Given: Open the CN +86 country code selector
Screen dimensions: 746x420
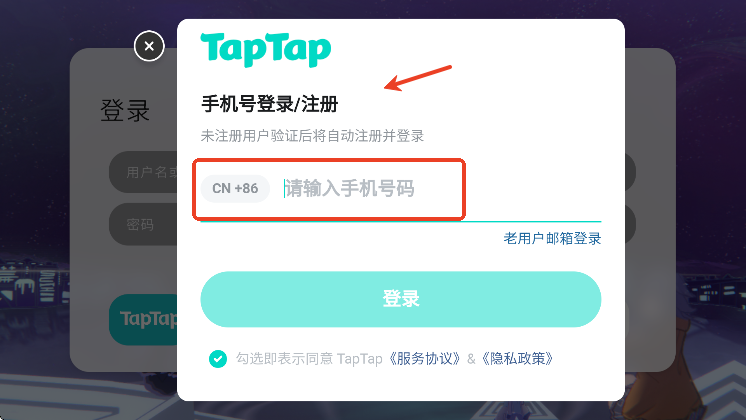Looking at the screenshot, I should (x=235, y=188).
